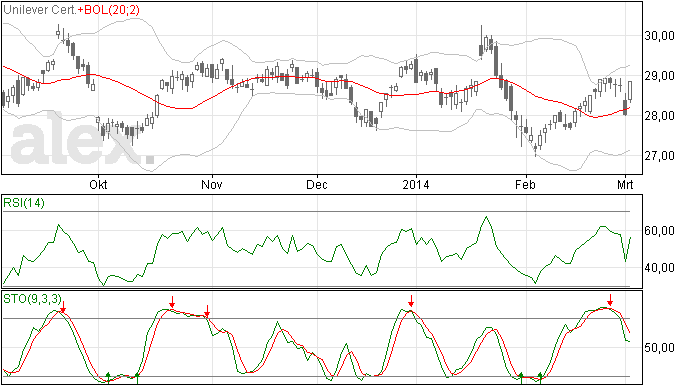Click the red sell arrow above the 2014 stochastic peak
Viewport: 690px width, 387px height.
pos(411,301)
